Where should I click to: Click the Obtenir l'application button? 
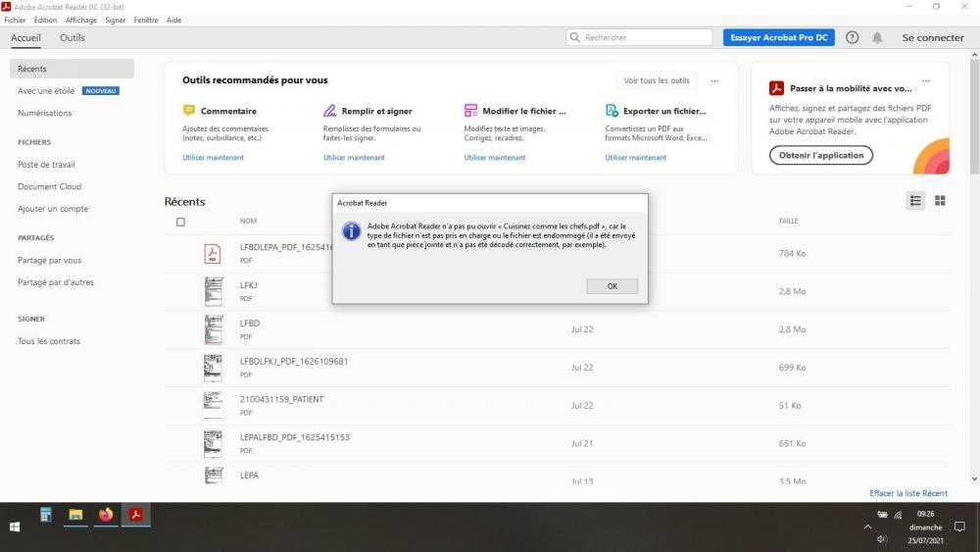point(821,155)
